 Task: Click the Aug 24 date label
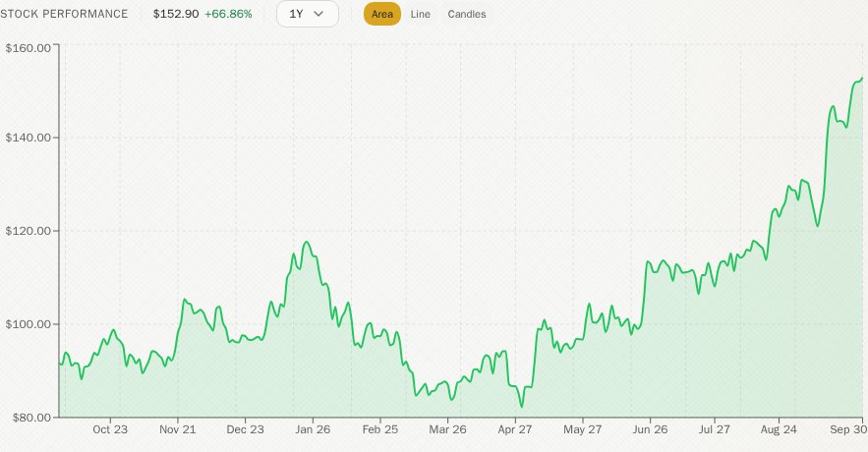point(779,429)
